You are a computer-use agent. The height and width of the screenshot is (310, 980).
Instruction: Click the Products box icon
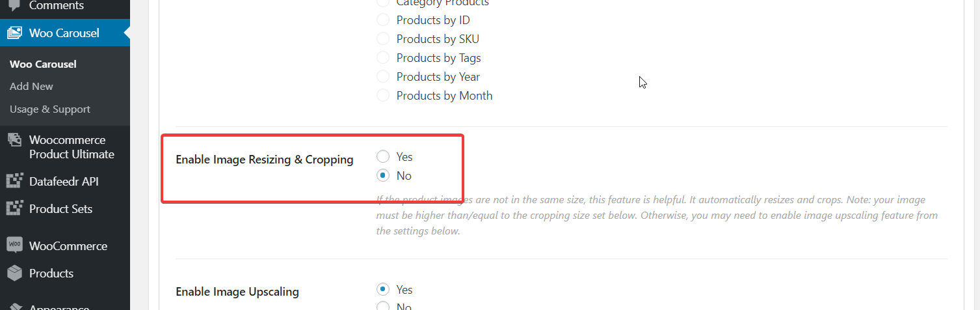click(14, 273)
